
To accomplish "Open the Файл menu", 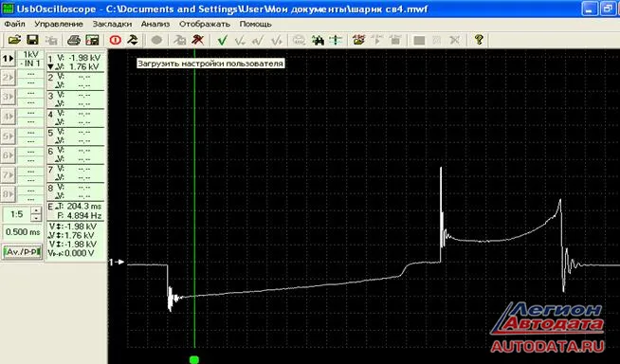I will [x=14, y=24].
